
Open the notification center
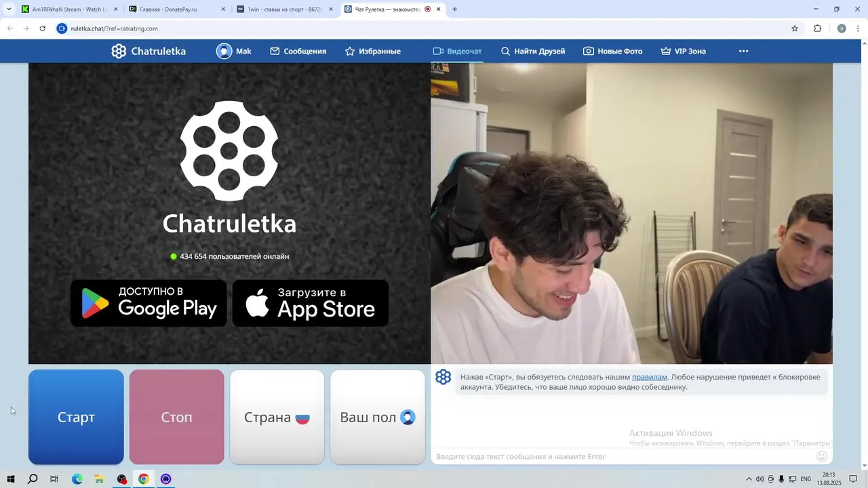point(854,479)
